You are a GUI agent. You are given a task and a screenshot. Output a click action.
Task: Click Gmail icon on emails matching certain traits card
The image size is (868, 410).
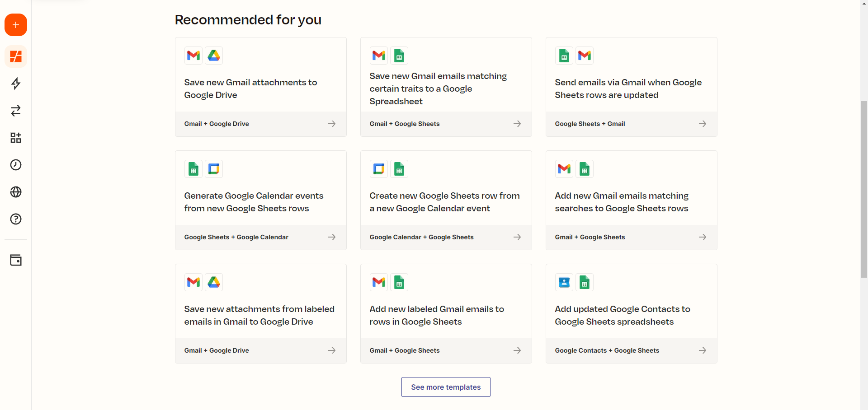point(379,56)
